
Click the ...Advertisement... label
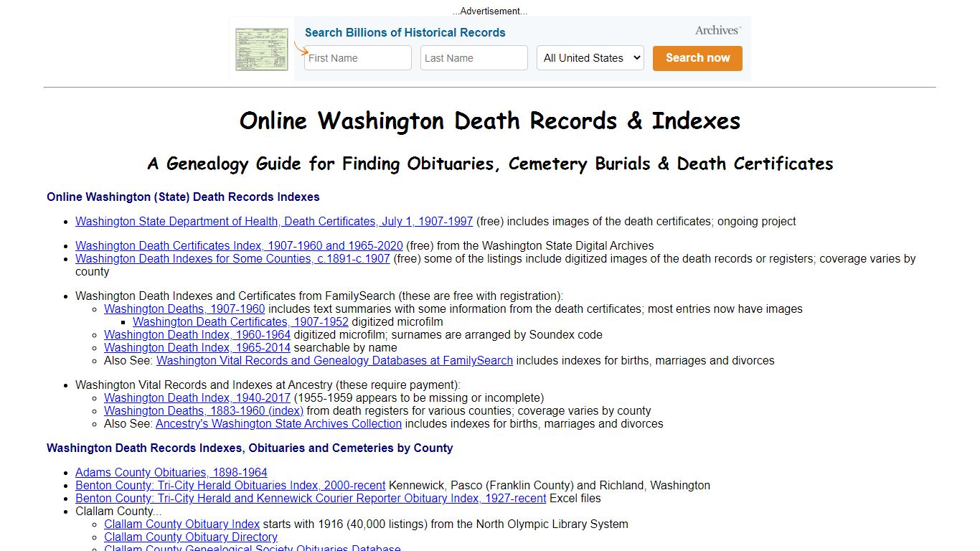click(490, 11)
